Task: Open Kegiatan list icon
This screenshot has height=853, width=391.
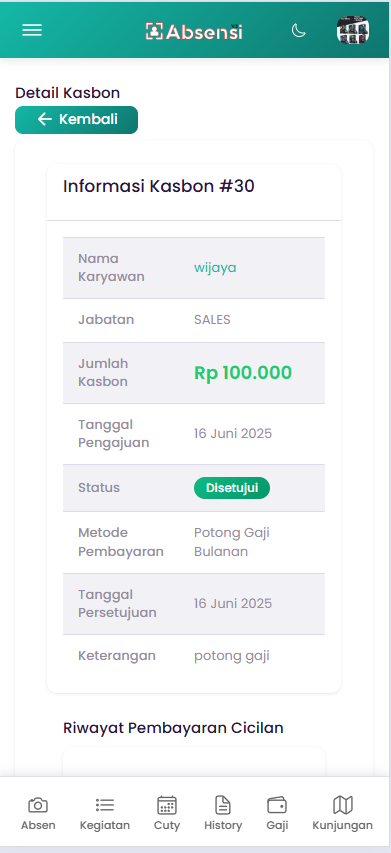Action: (x=105, y=805)
